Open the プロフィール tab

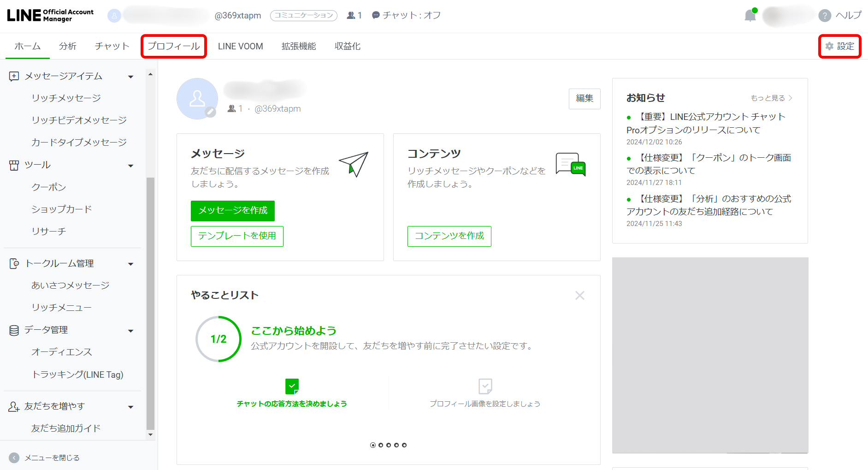click(174, 46)
